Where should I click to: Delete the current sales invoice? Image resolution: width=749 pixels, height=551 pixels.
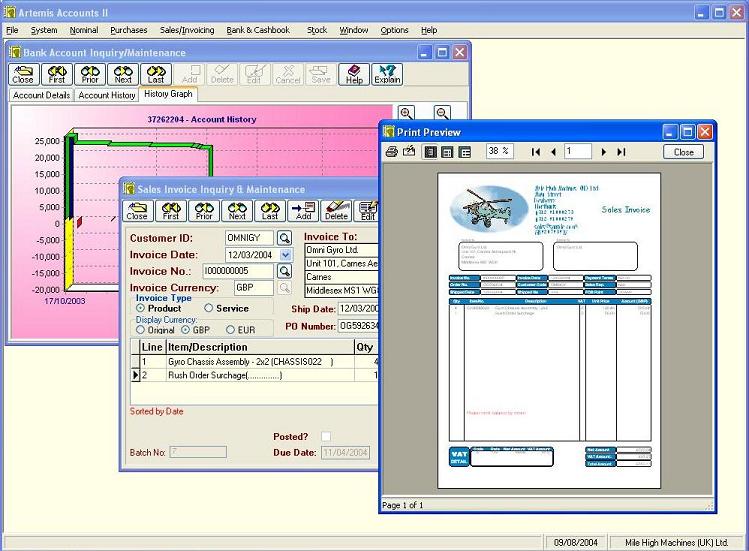click(336, 211)
